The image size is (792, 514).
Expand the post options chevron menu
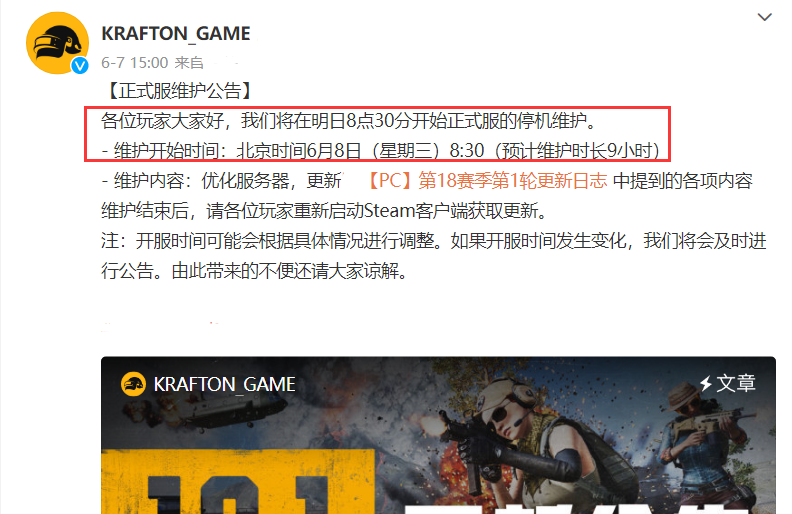pyautogui.click(x=765, y=17)
